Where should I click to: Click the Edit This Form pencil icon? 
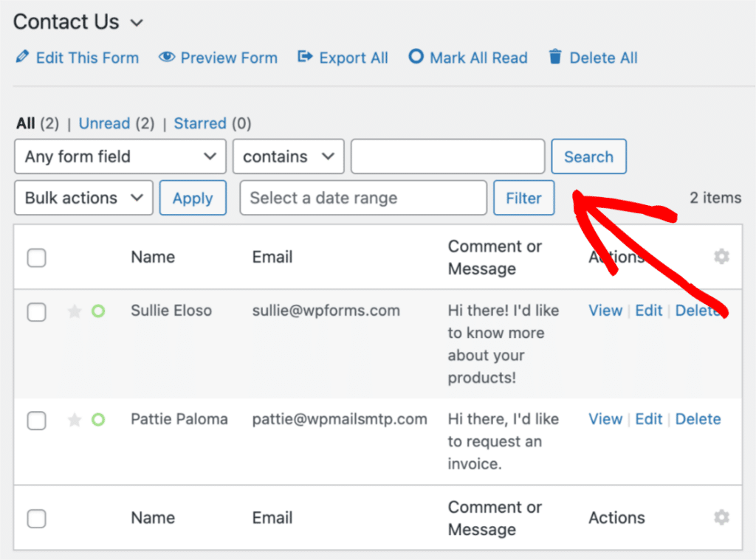click(x=23, y=58)
